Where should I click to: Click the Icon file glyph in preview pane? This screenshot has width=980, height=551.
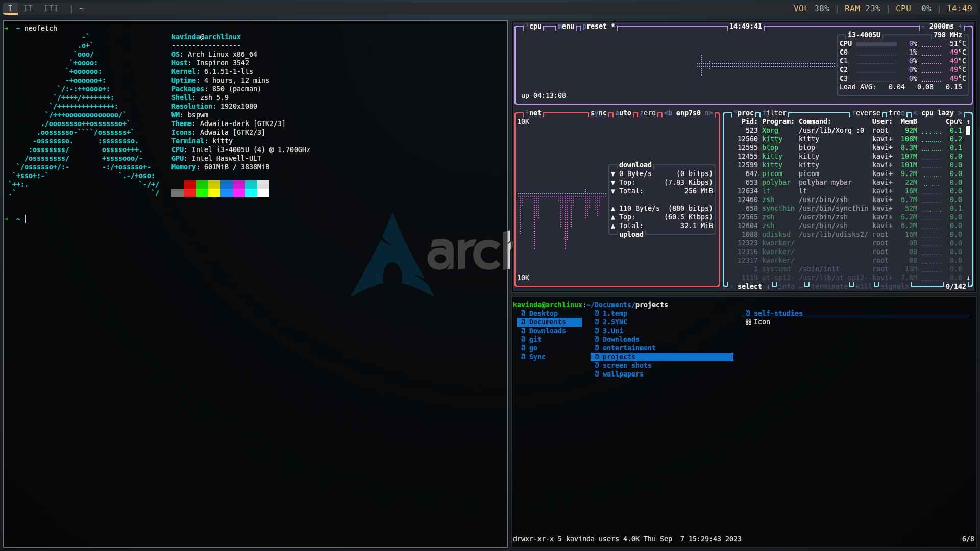pos(748,322)
